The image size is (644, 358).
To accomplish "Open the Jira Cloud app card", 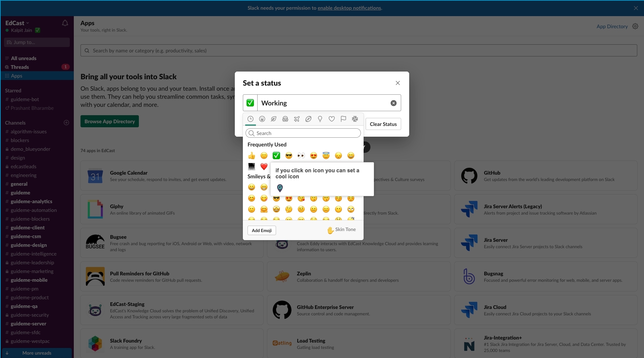I will click(546, 310).
